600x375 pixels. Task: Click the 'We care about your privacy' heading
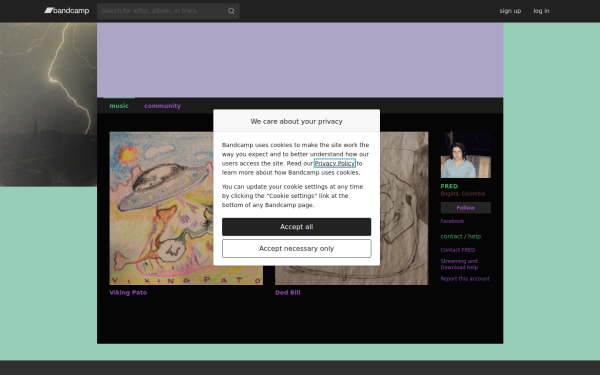(x=297, y=121)
